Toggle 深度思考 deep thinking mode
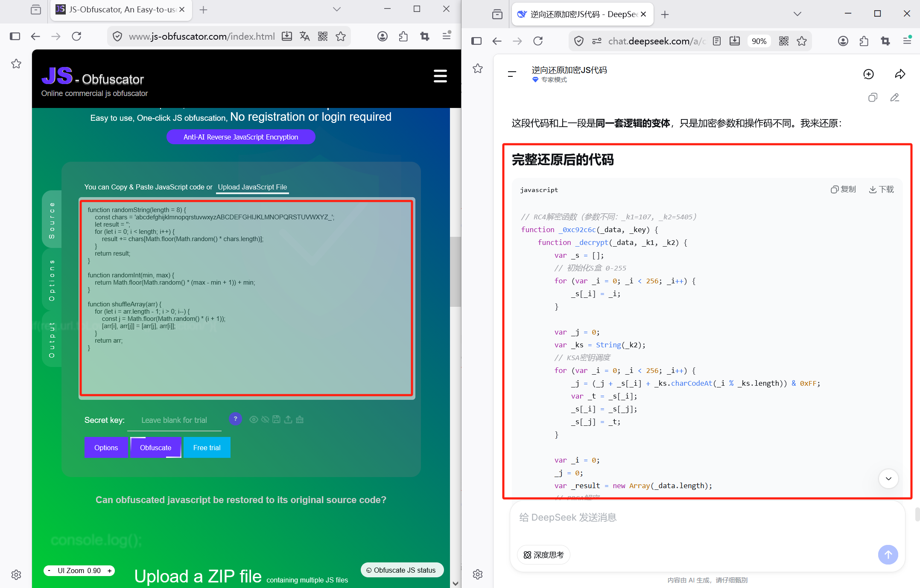Viewport: 920px width, 588px height. pyautogui.click(x=543, y=555)
